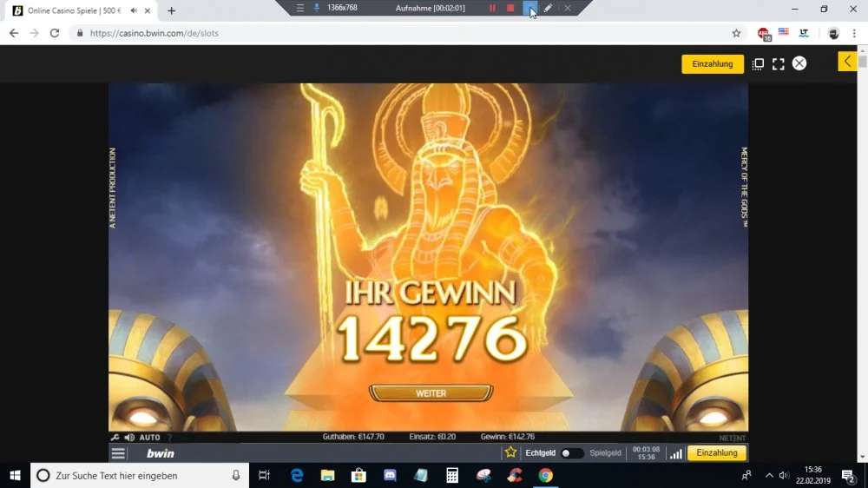This screenshot has width=868, height=488.
Task: Close the recorder toolbar with X
Action: [x=568, y=8]
